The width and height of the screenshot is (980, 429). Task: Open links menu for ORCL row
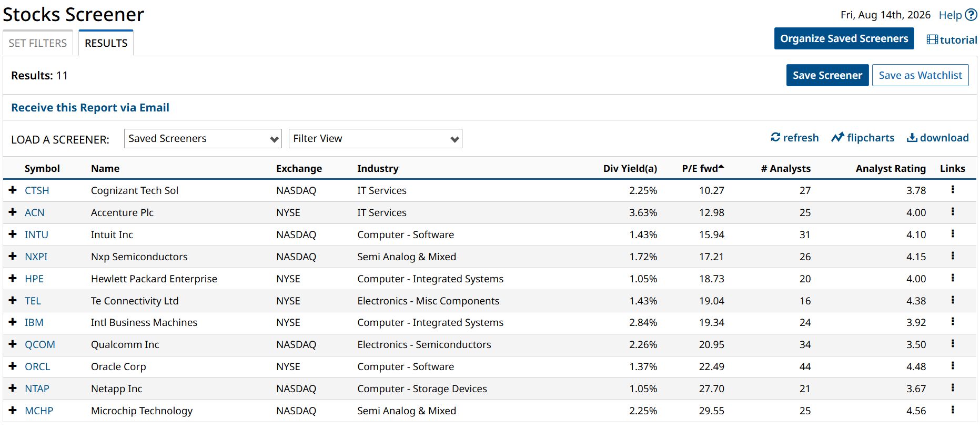(x=953, y=366)
